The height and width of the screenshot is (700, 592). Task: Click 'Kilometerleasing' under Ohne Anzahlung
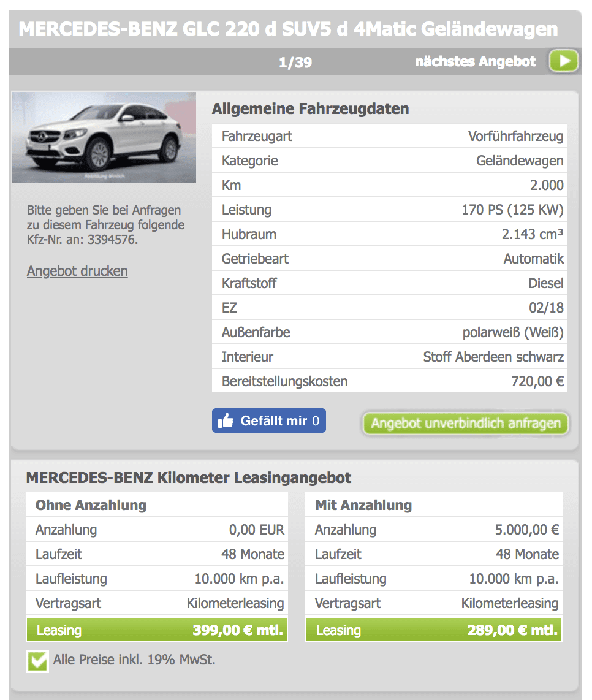tap(235, 604)
